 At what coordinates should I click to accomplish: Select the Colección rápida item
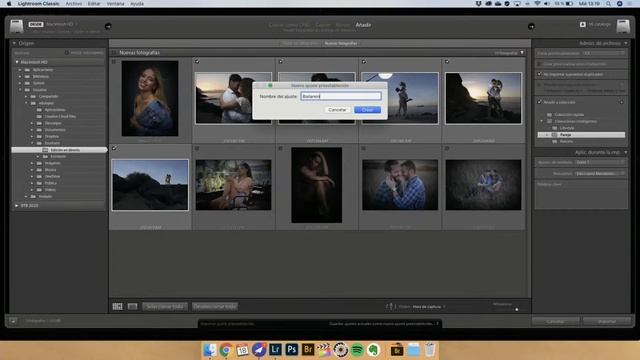pos(569,115)
